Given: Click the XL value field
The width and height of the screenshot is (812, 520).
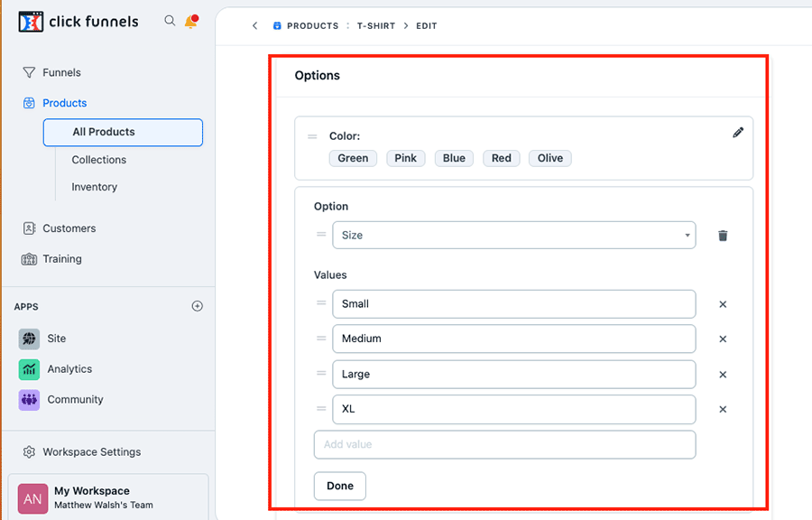Looking at the screenshot, I should 513,409.
